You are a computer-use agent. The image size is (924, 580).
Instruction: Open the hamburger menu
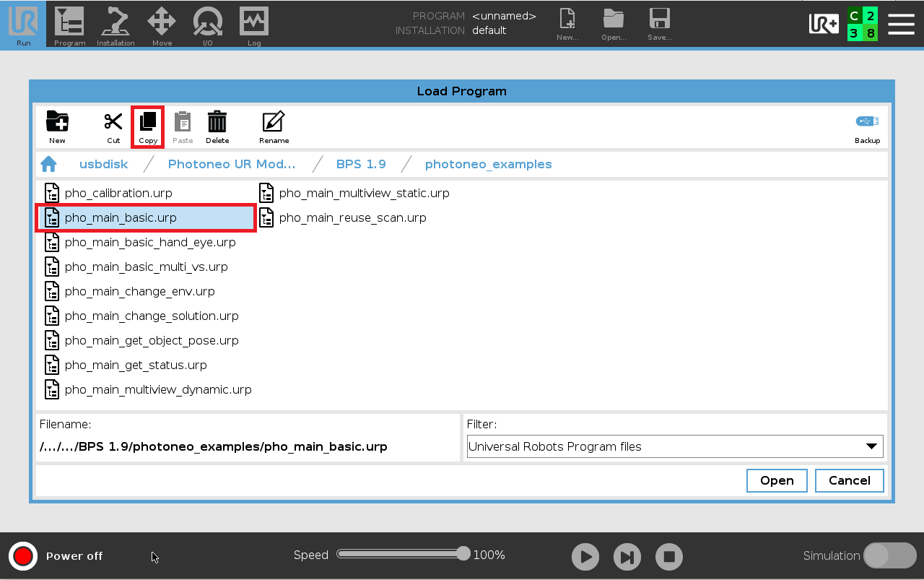click(x=901, y=25)
